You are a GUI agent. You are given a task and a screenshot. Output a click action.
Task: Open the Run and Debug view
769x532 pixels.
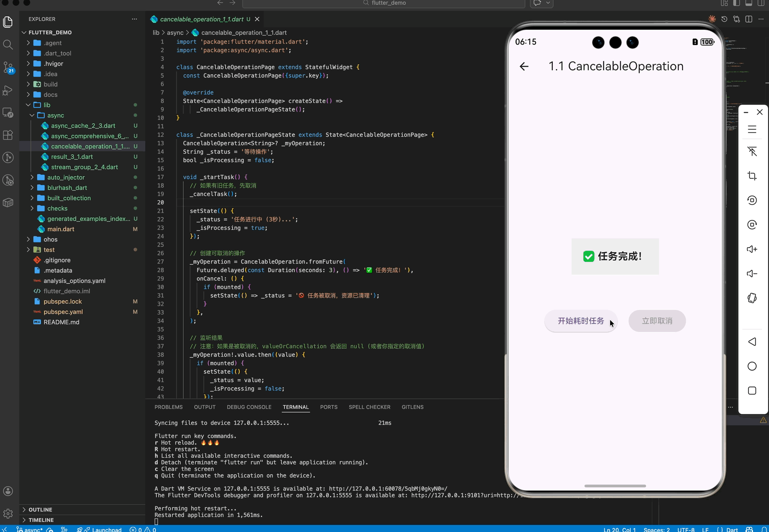point(8,90)
